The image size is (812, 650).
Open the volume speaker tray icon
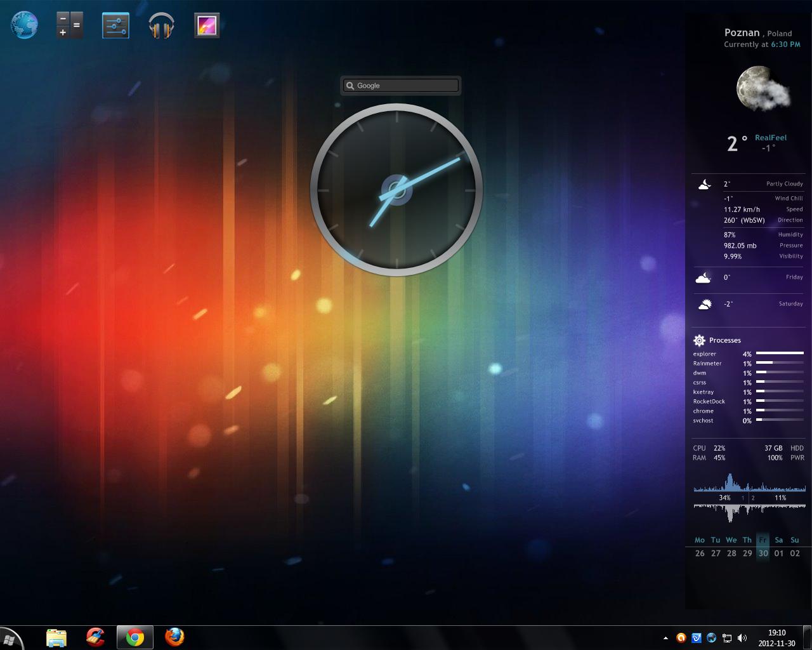742,638
